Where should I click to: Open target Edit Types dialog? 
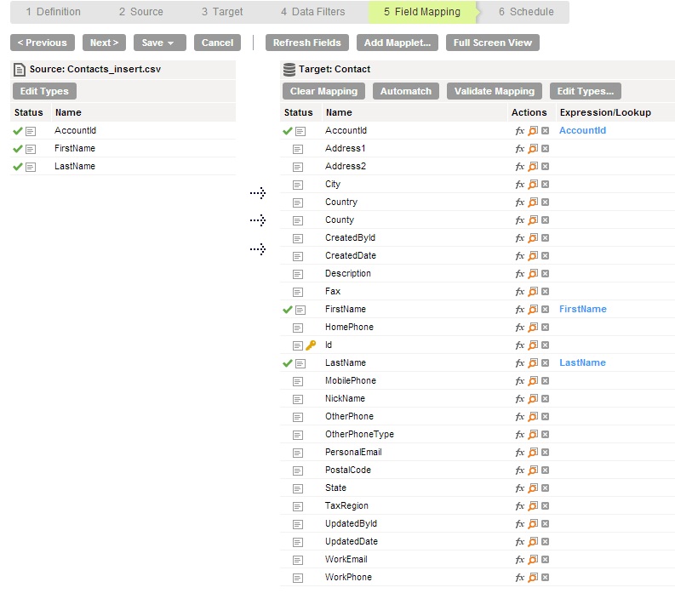point(585,91)
